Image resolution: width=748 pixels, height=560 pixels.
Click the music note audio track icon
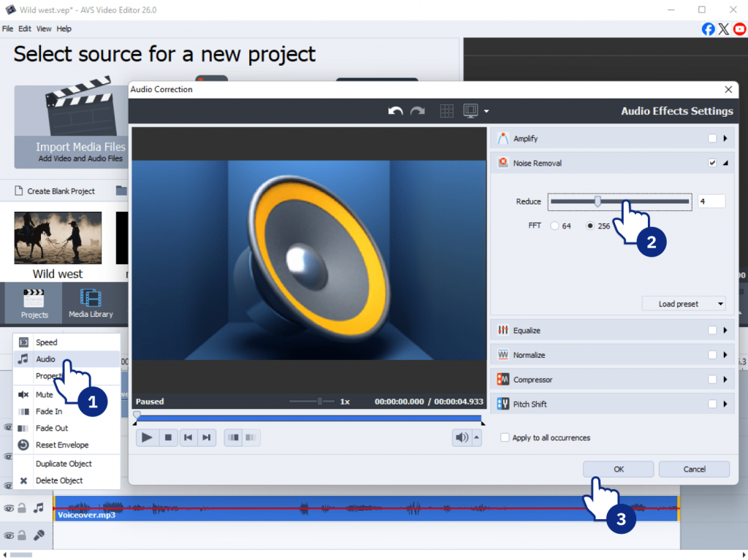[39, 508]
